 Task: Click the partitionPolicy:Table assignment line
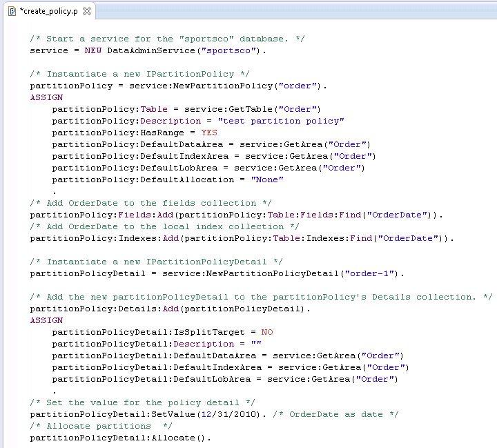(x=186, y=109)
